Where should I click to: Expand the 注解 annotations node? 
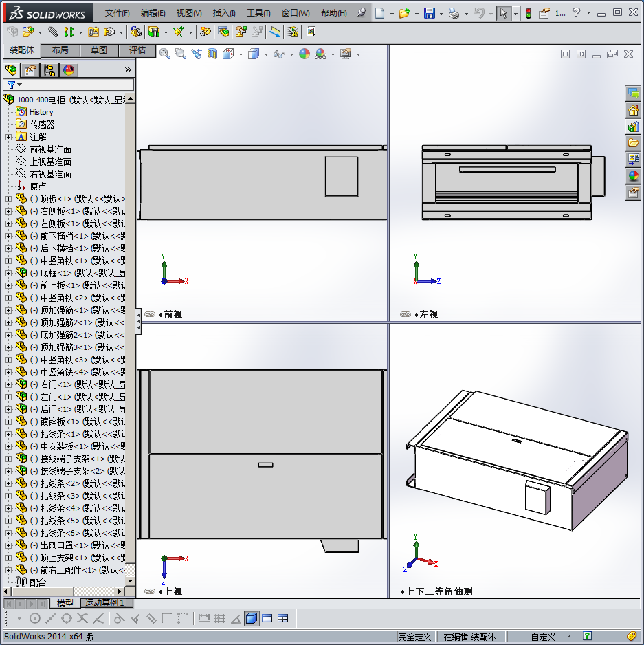pos(9,137)
